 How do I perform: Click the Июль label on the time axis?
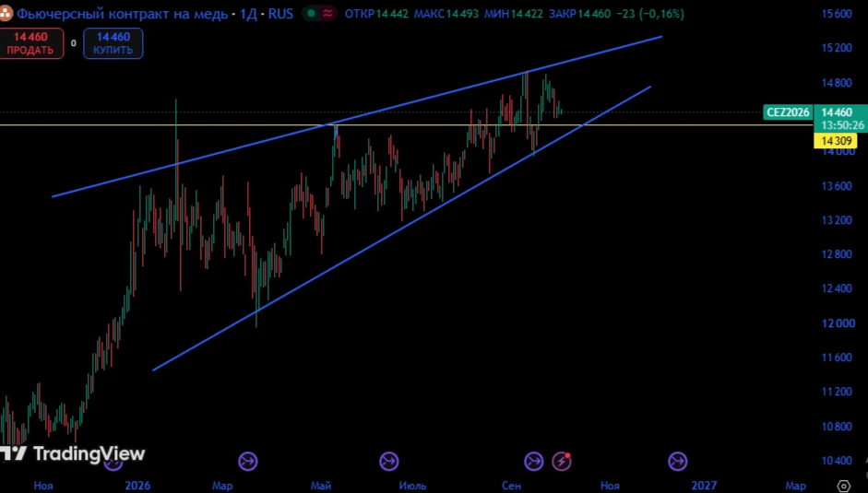pos(412,486)
